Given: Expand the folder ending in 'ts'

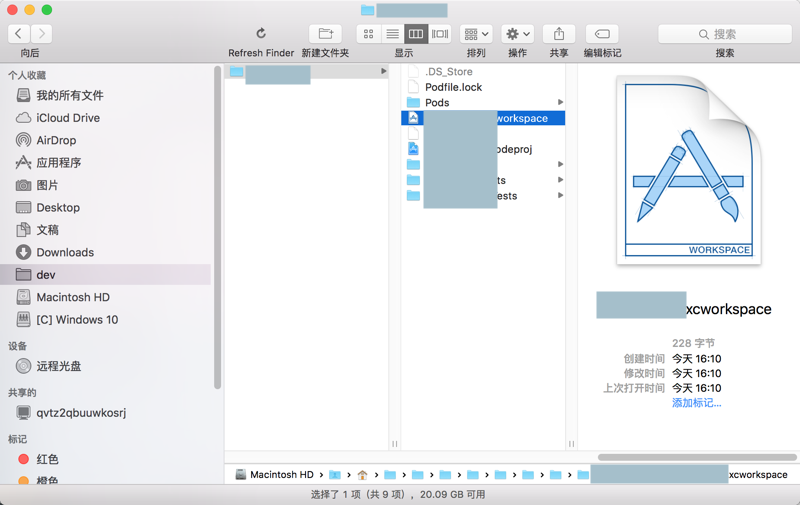Looking at the screenshot, I should coord(560,180).
